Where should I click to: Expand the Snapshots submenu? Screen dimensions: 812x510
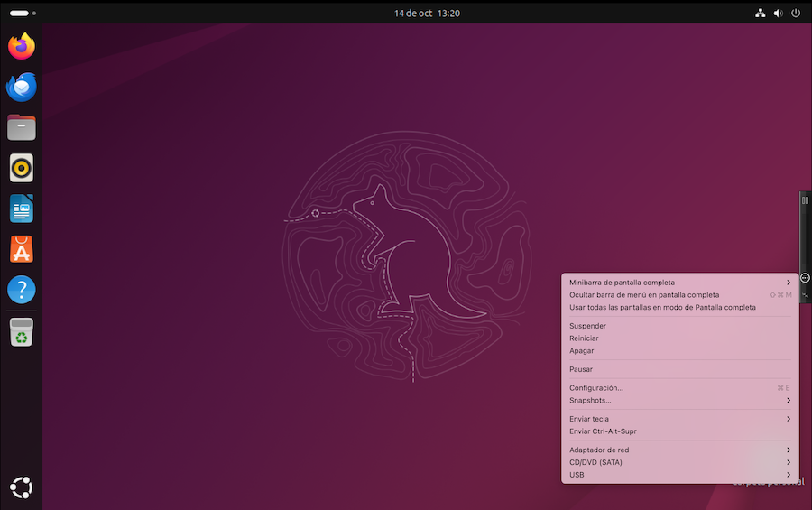pyautogui.click(x=678, y=401)
